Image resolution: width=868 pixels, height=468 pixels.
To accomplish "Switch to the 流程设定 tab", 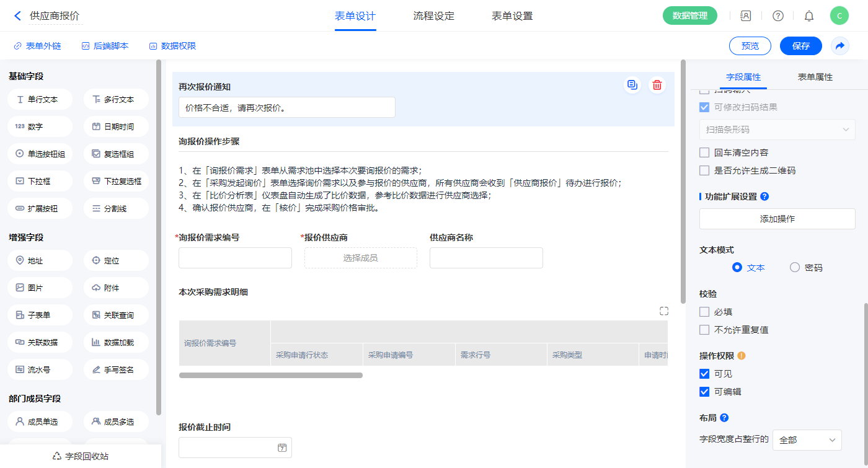I will pyautogui.click(x=433, y=16).
